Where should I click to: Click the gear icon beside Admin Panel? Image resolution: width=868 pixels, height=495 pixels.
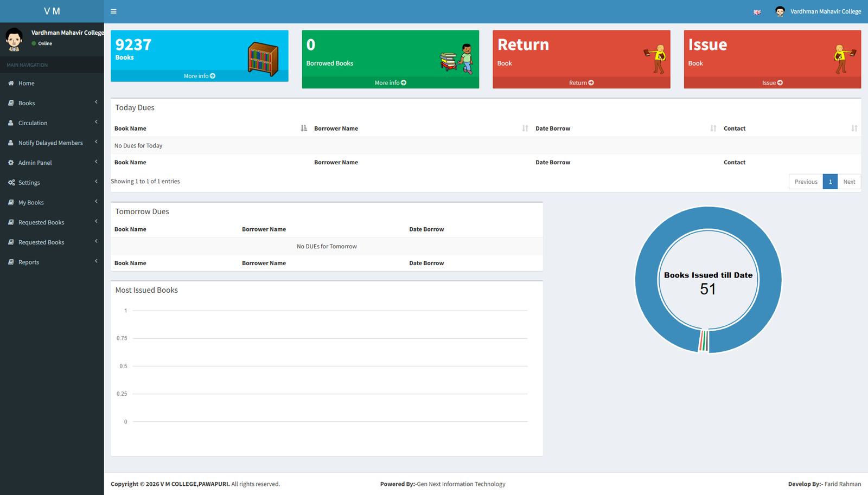tap(11, 163)
